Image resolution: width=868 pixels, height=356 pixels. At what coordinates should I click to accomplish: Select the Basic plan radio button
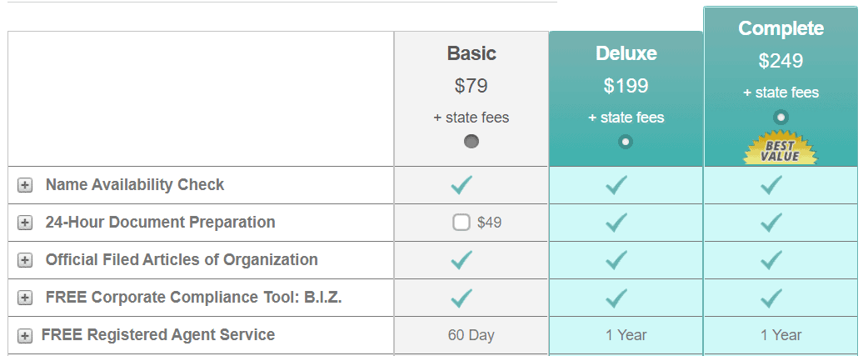[x=471, y=142]
